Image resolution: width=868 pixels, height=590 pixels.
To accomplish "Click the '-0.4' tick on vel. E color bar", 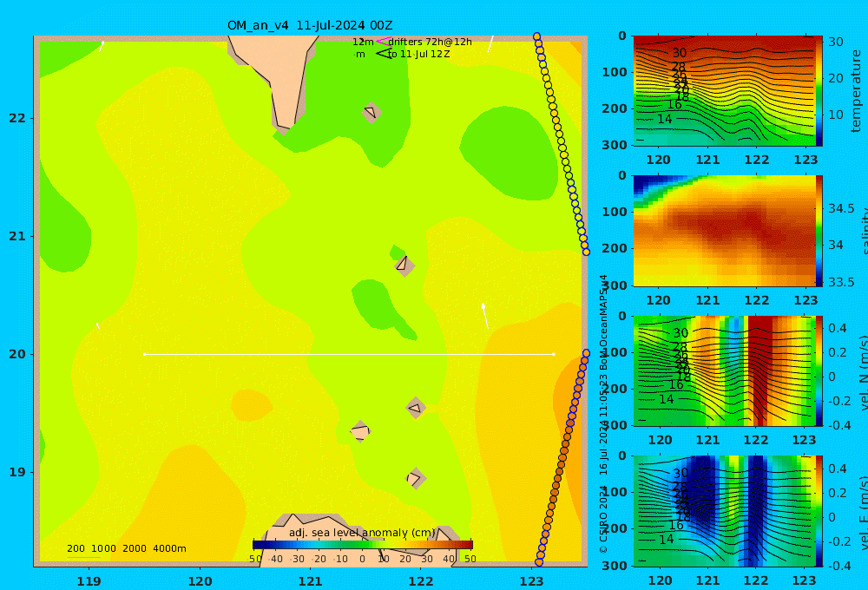I will click(x=841, y=566).
